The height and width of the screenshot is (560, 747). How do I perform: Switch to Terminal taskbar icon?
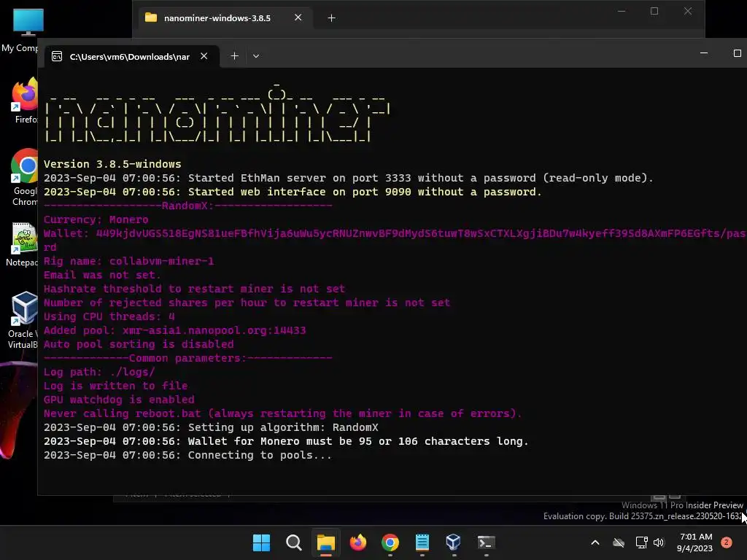coord(486,542)
